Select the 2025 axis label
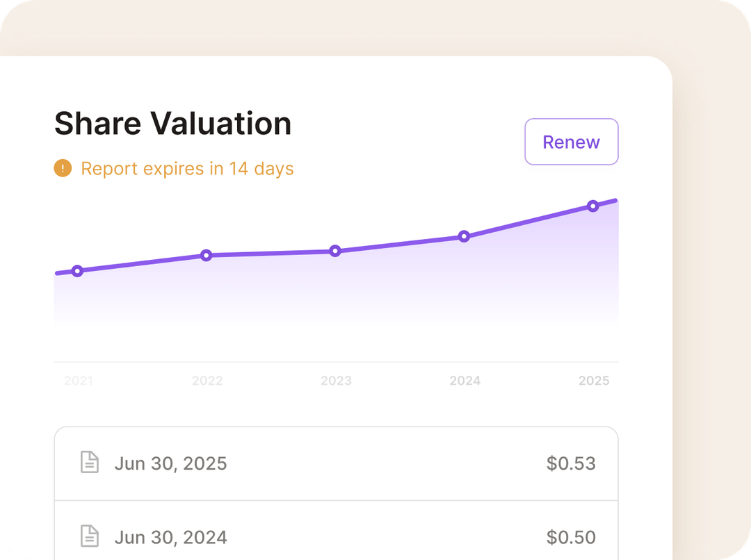Image resolution: width=751 pixels, height=560 pixels. [x=593, y=381]
